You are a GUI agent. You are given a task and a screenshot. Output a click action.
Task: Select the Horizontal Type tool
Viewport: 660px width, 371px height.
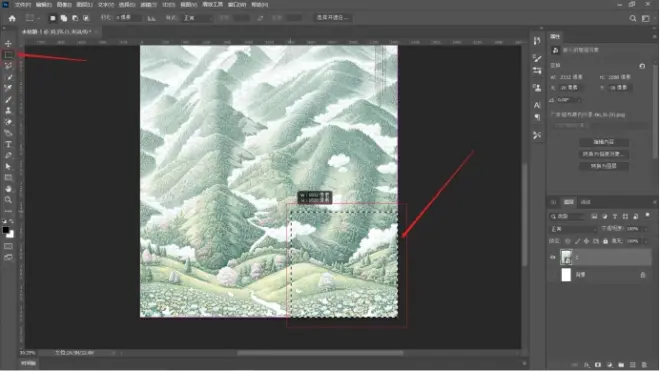pos(8,144)
